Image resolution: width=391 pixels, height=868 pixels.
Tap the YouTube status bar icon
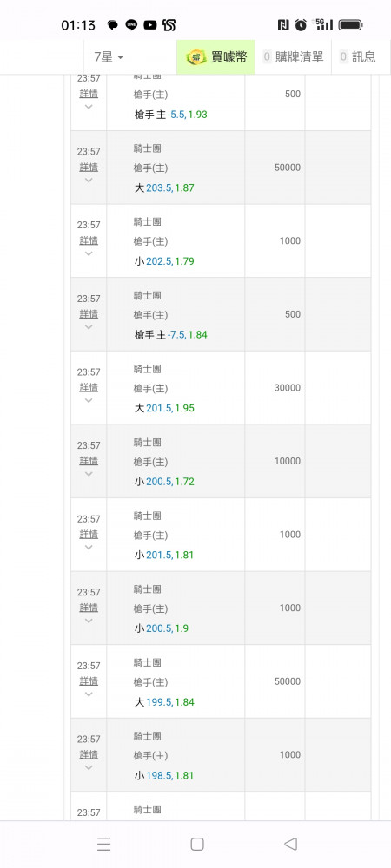pos(150,25)
